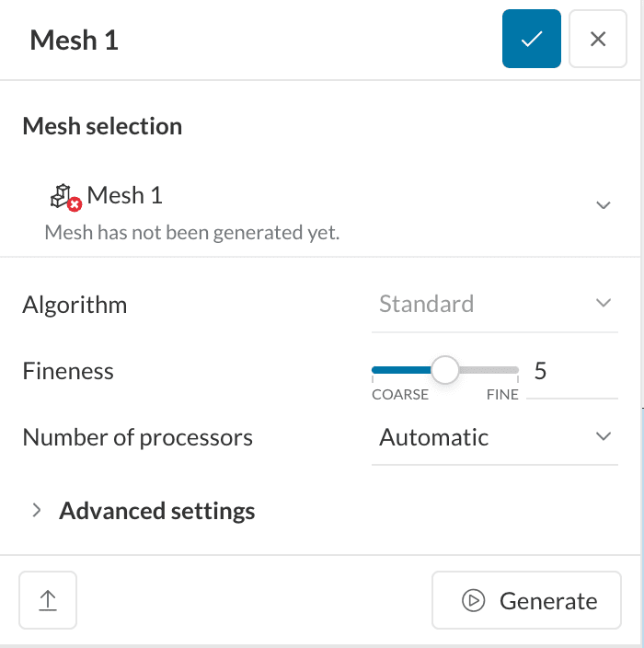The height and width of the screenshot is (648, 644).
Task: Click the Mesh 1 panel title
Action: (75, 40)
